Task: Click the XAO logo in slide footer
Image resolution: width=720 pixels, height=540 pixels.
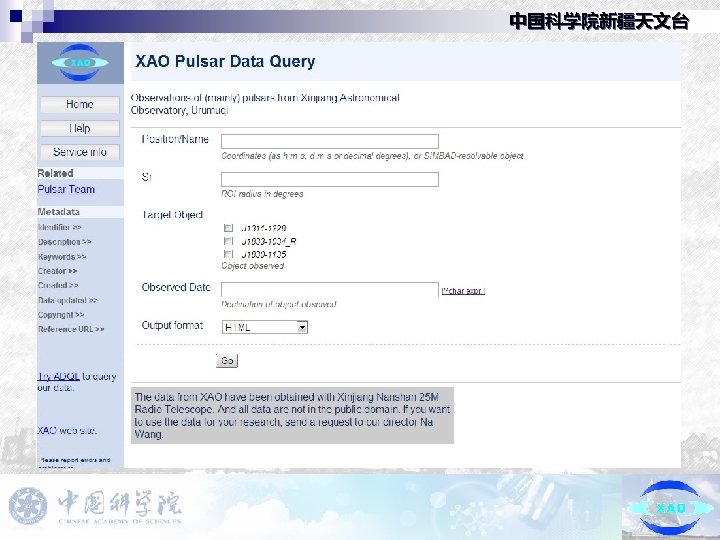Action: coord(670,508)
